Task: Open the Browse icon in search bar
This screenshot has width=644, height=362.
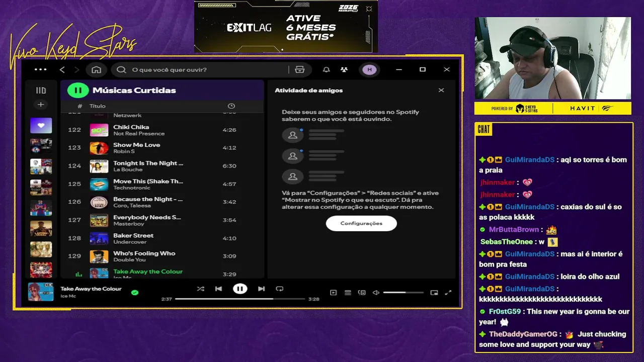Action: 300,69
